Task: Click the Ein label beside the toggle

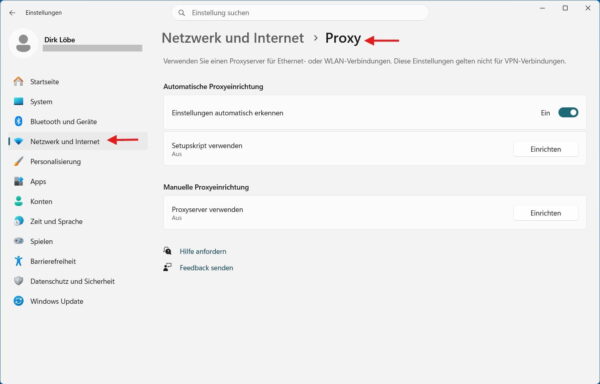Action: coord(545,113)
